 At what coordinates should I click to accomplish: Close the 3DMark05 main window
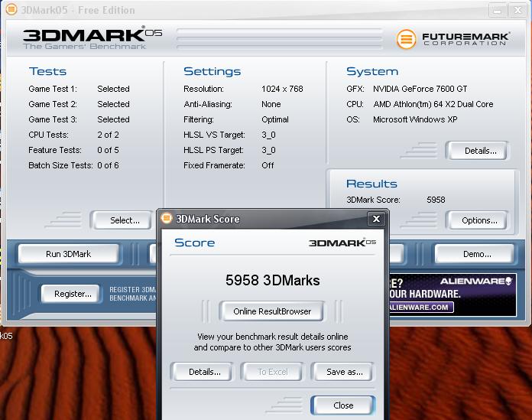click(x=517, y=10)
